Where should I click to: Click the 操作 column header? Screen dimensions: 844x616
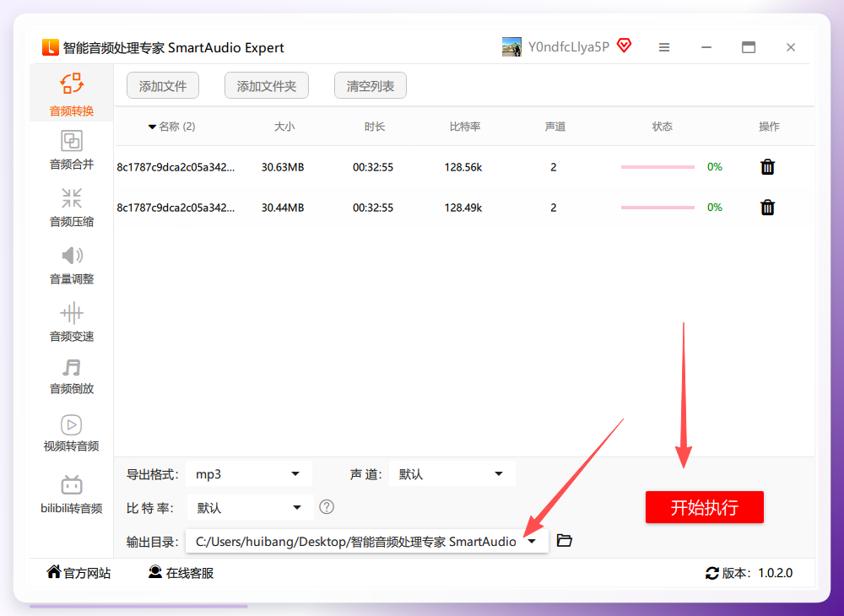click(769, 127)
